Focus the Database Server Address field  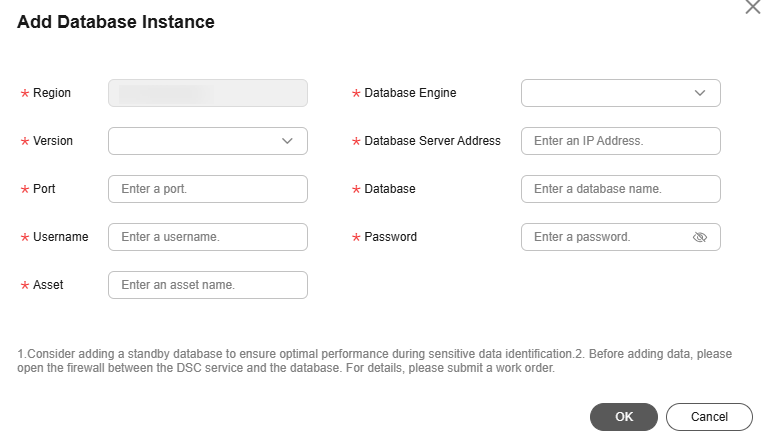coord(620,141)
